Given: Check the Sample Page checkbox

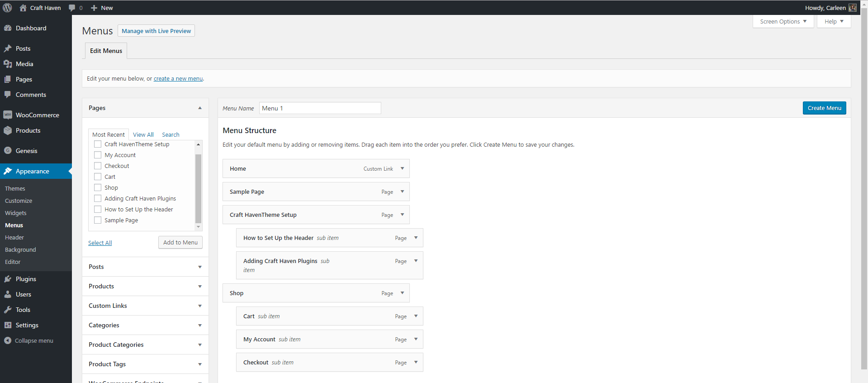Looking at the screenshot, I should [98, 220].
